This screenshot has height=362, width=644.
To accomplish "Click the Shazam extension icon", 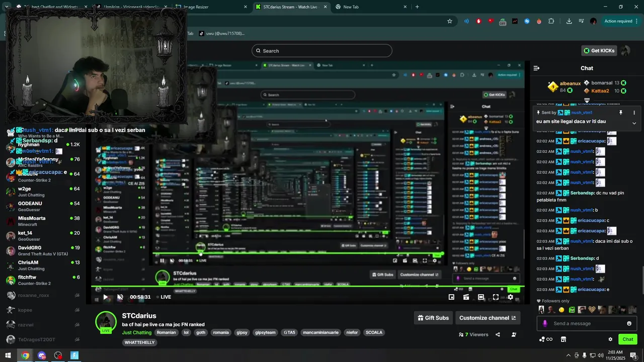I will pyautogui.click(x=527, y=21).
